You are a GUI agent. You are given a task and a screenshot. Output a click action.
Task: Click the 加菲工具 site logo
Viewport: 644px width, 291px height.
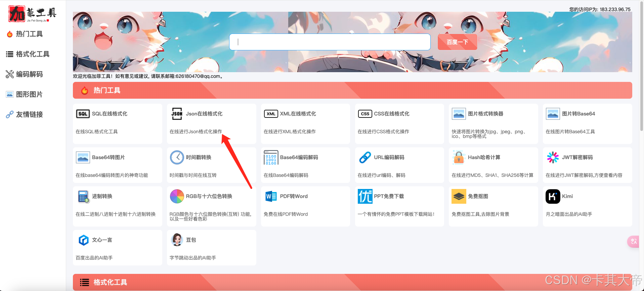tap(32, 14)
